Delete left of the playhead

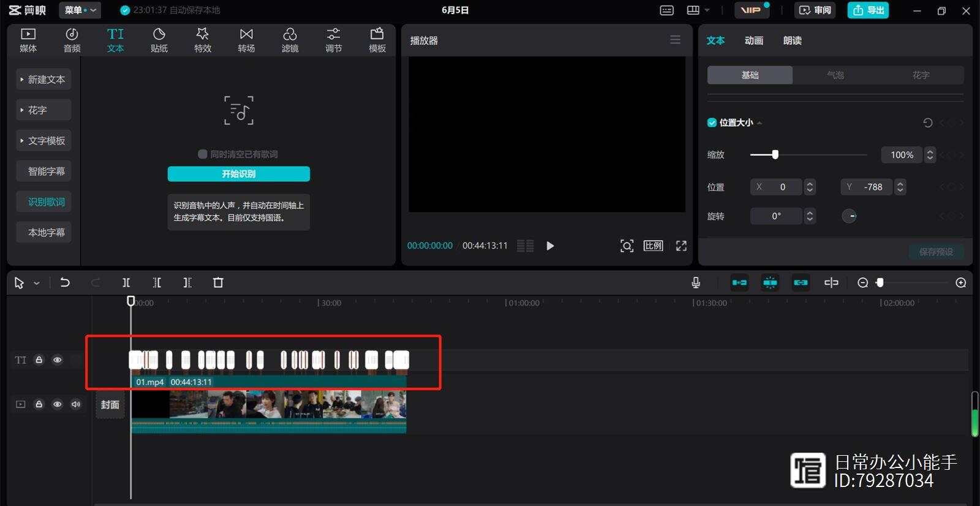pos(157,282)
